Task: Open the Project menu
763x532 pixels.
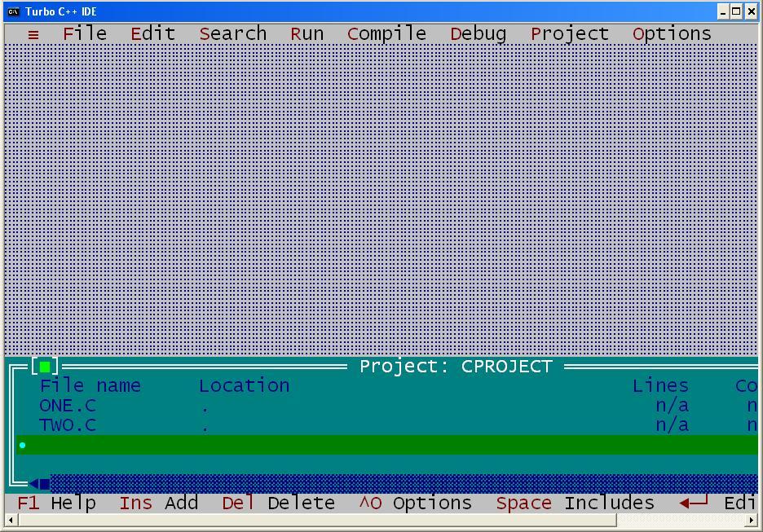Action: pyautogui.click(x=570, y=33)
